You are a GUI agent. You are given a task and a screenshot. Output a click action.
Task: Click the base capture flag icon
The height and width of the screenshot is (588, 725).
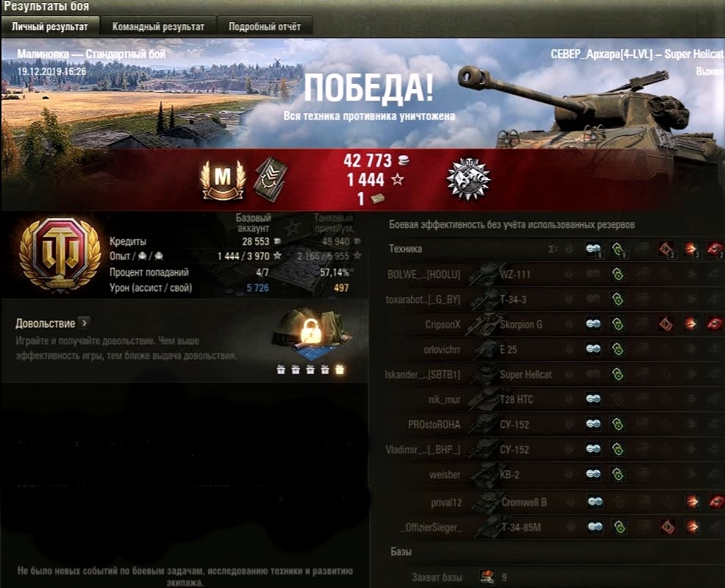(486, 576)
